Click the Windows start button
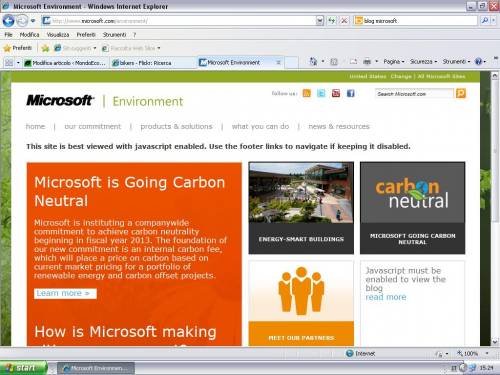The image size is (500, 375). pyautogui.click(x=23, y=368)
